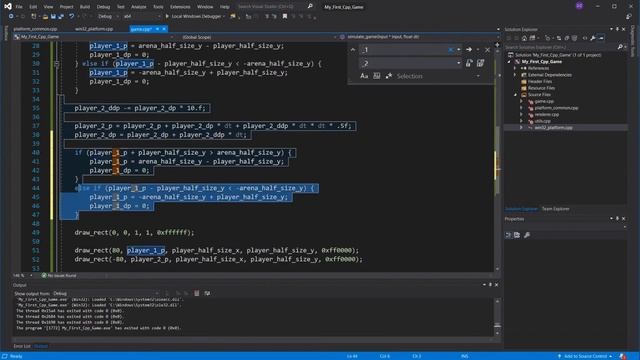Select the Resource Files folder
This screenshot has height=360, width=640.
[x=541, y=88]
